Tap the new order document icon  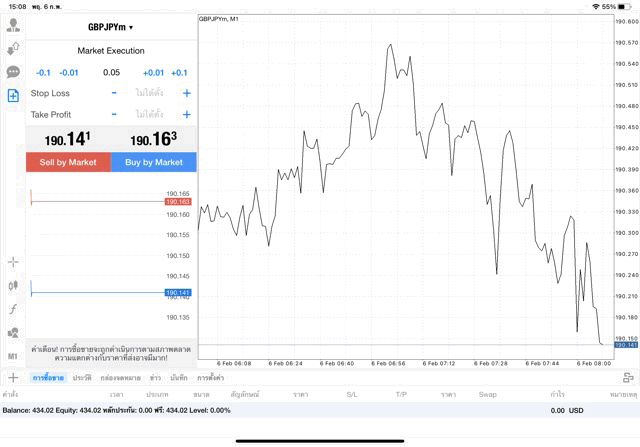click(13, 95)
